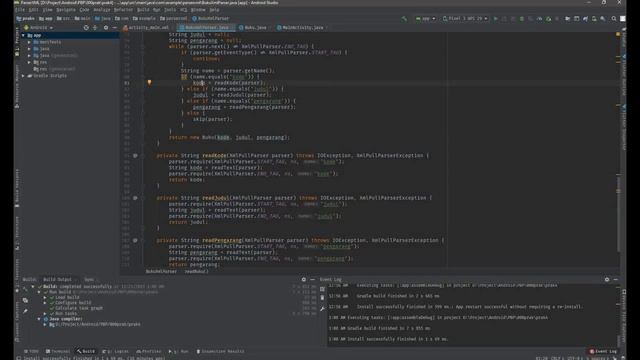Select the res (generated) folder
This screenshot has height=360, width=640.
[55, 69]
